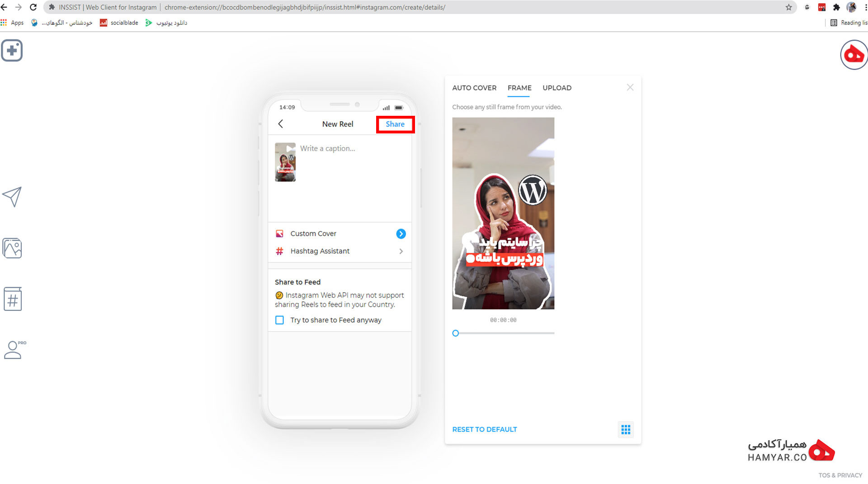Expand Custom Cover blue arrow

click(x=401, y=234)
